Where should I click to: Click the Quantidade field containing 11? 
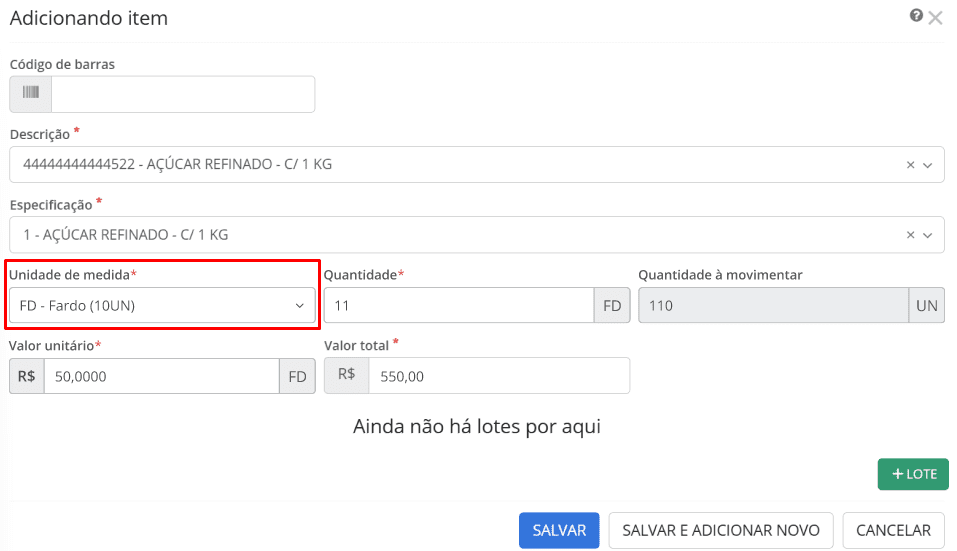(459, 305)
